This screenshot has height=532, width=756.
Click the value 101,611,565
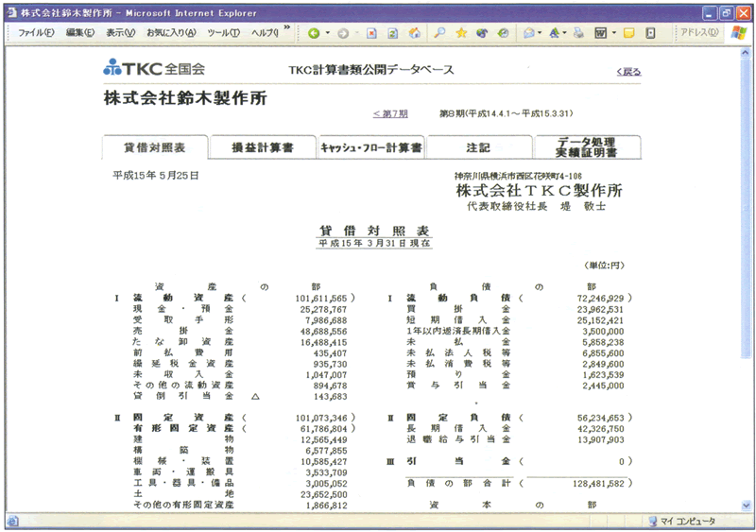click(x=321, y=299)
